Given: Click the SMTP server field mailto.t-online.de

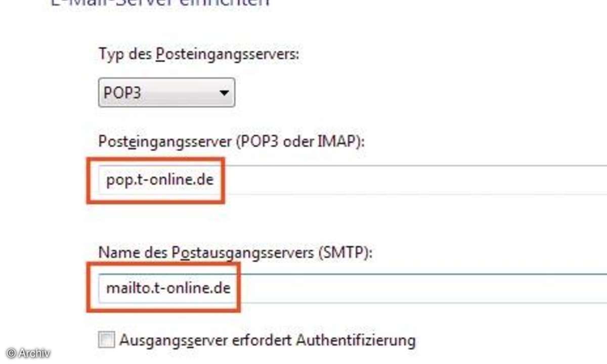Looking at the screenshot, I should [353, 289].
